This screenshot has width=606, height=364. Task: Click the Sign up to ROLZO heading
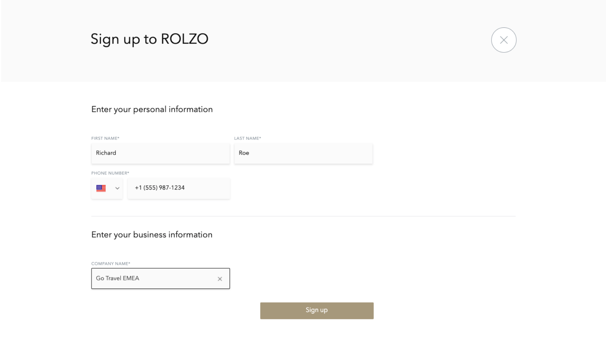[x=149, y=39]
